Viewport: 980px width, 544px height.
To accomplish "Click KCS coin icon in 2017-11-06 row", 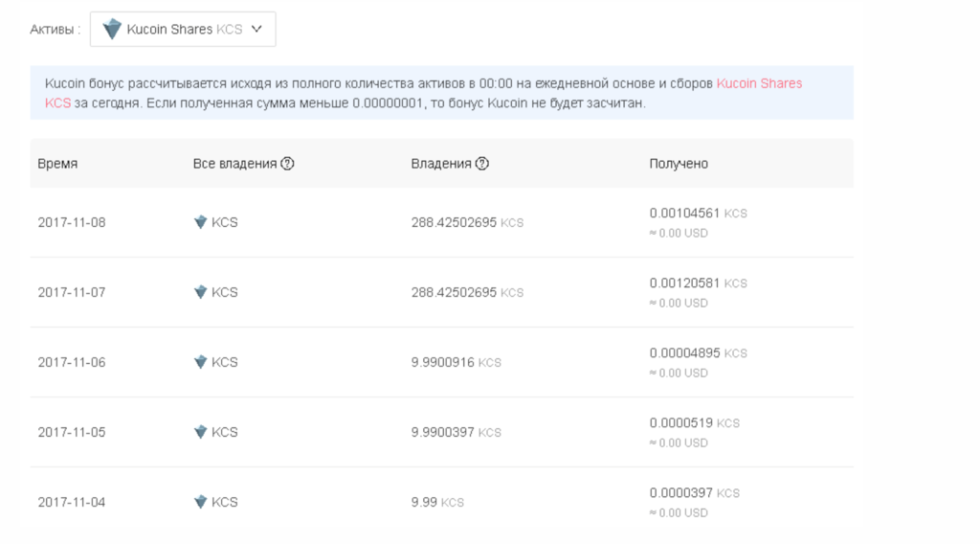I will (200, 362).
